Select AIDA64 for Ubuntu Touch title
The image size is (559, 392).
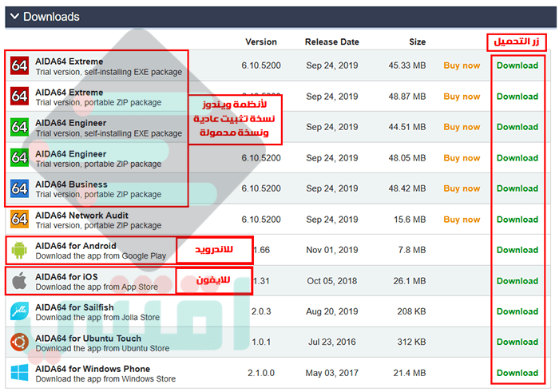coord(88,339)
